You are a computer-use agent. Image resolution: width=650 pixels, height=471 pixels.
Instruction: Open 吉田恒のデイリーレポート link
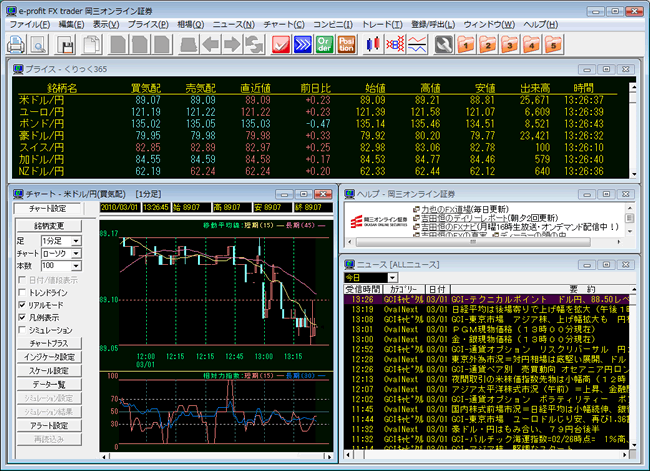pos(464,218)
